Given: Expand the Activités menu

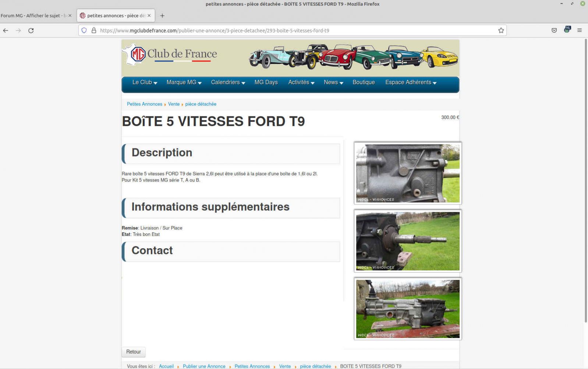Looking at the screenshot, I should [x=301, y=82].
